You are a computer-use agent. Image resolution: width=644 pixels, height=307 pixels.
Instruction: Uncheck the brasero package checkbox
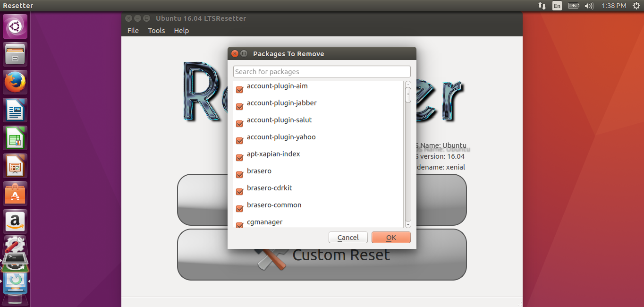coord(239,174)
